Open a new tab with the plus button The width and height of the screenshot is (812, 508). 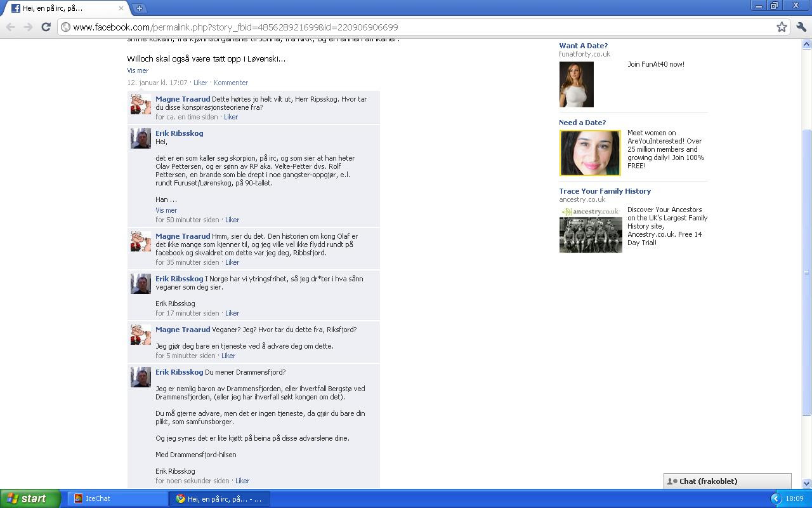[x=139, y=8]
